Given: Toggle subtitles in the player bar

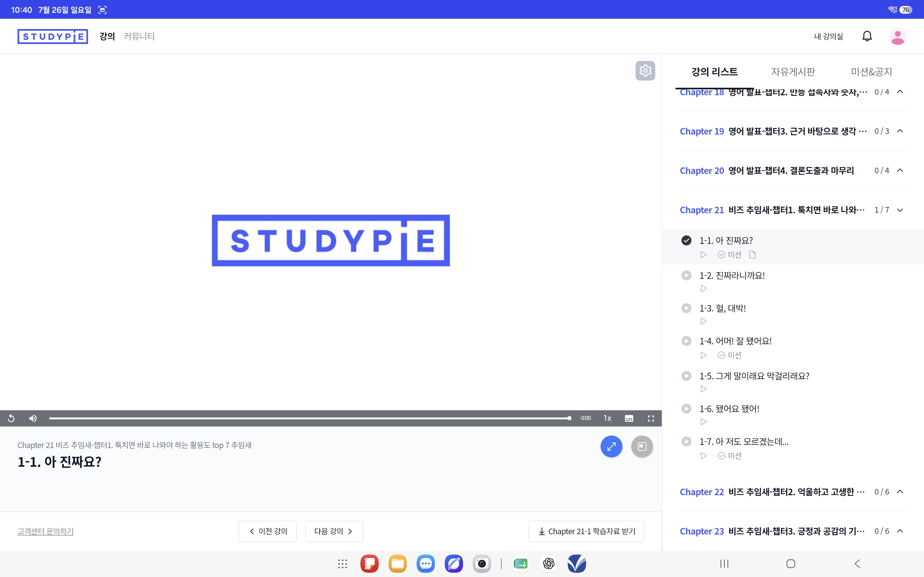Looking at the screenshot, I should [x=629, y=418].
